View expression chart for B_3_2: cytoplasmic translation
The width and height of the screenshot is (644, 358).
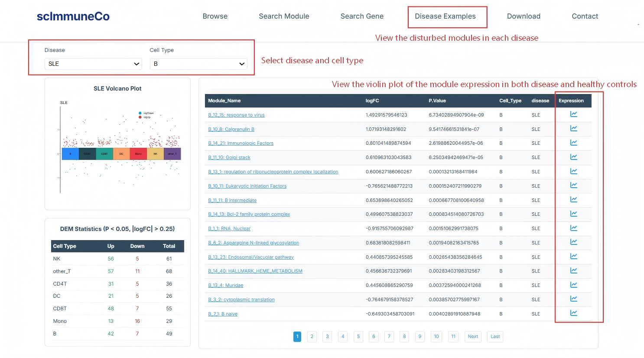coord(573,299)
